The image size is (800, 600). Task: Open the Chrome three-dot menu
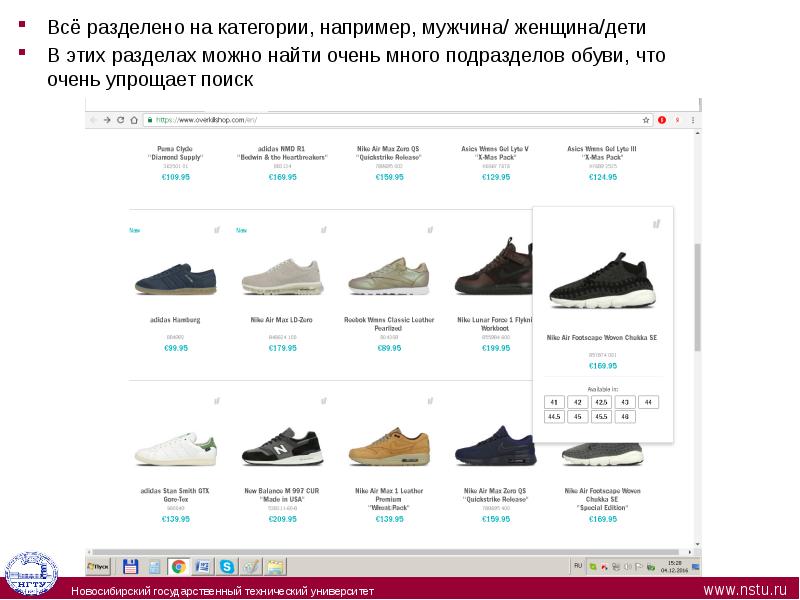[693, 120]
